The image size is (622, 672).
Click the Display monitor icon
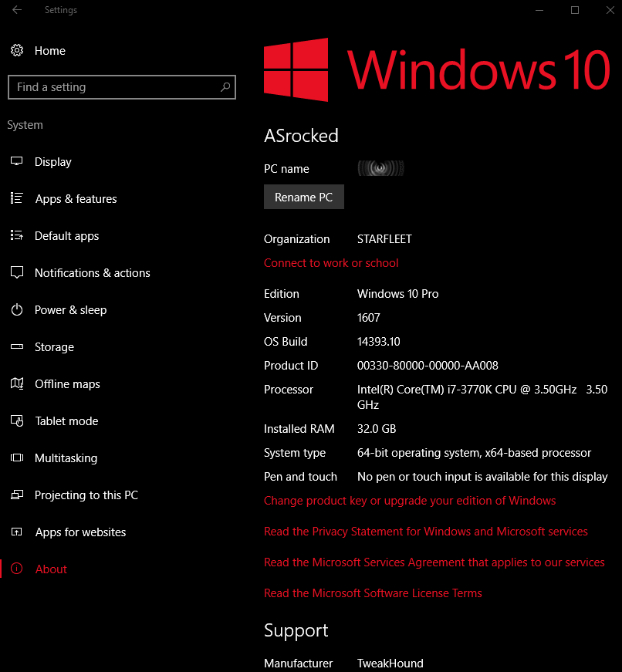click(17, 161)
